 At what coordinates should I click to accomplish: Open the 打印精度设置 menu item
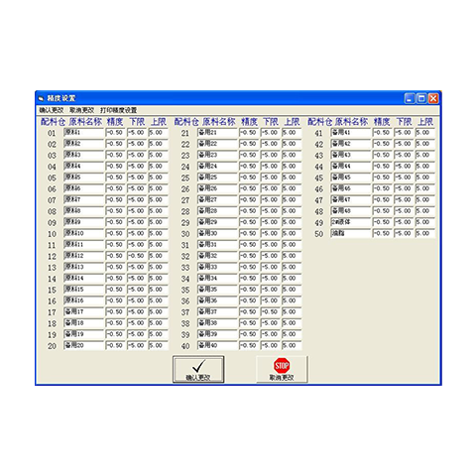pyautogui.click(x=118, y=110)
